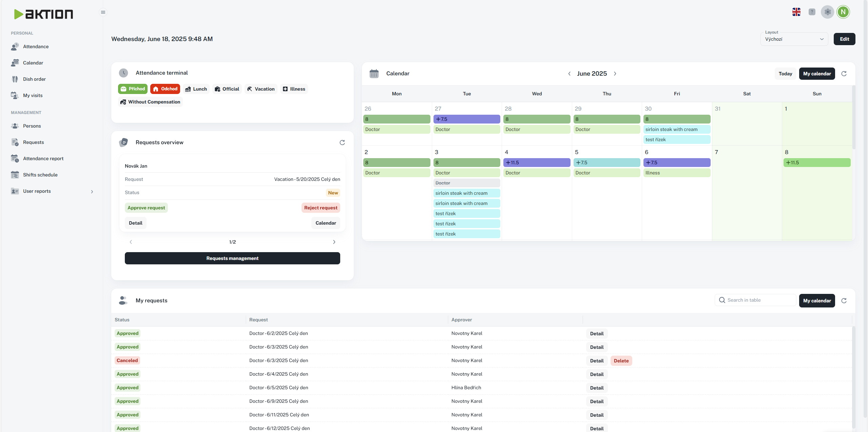Toggle My calendar in My requests

coord(817,301)
